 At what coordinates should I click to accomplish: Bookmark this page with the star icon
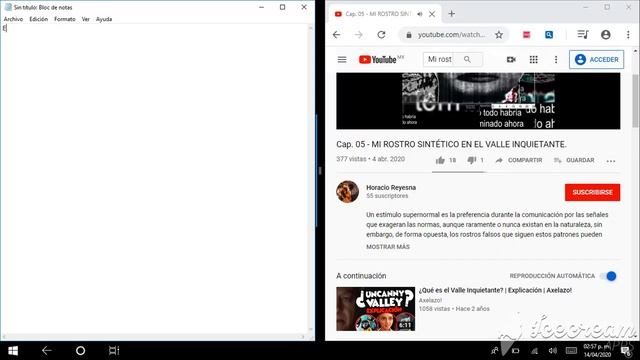(499, 35)
